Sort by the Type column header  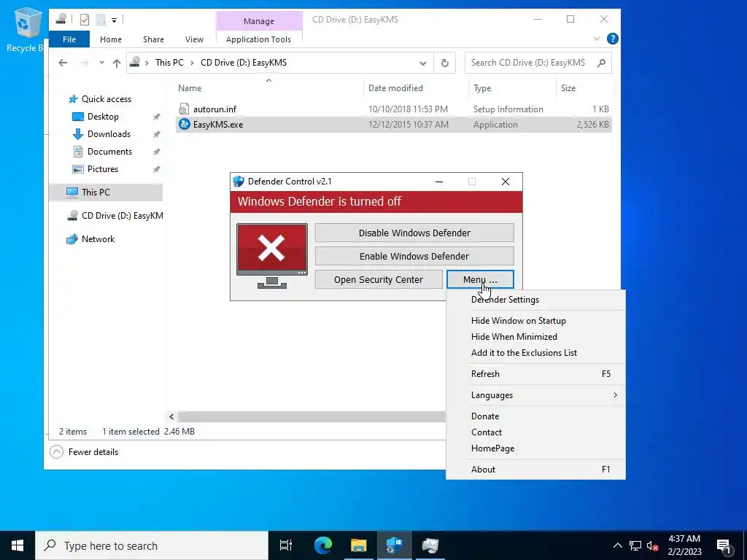[511, 87]
